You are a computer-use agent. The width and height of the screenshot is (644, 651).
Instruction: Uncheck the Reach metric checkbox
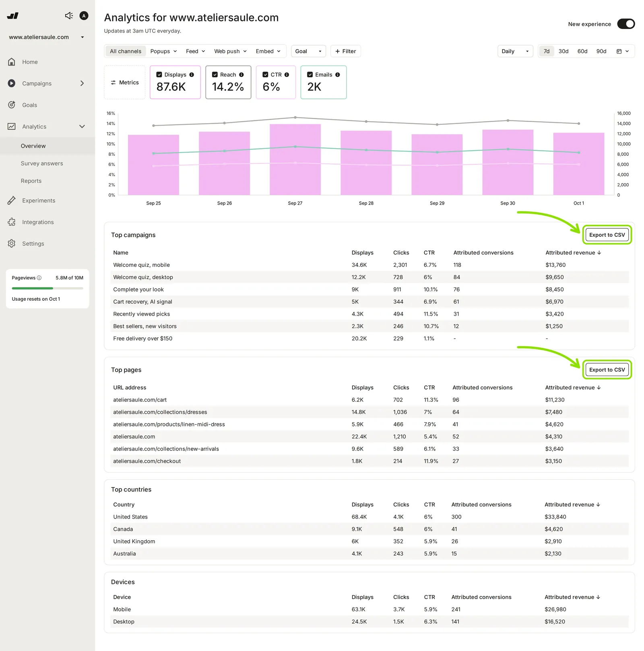click(x=215, y=74)
